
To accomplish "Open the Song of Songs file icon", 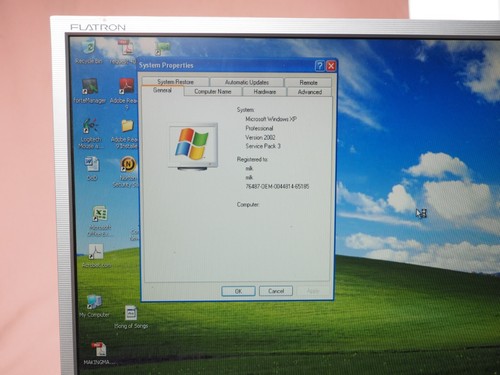I will (131, 317).
